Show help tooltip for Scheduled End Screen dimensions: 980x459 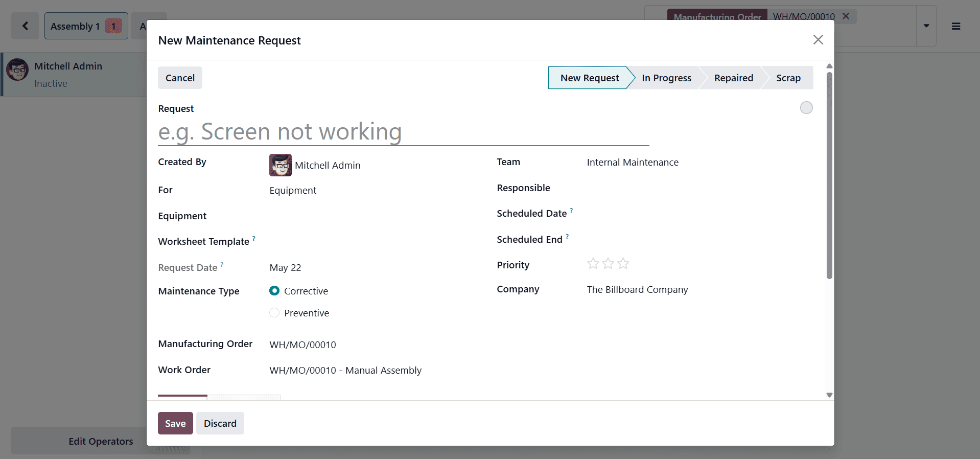tap(567, 236)
